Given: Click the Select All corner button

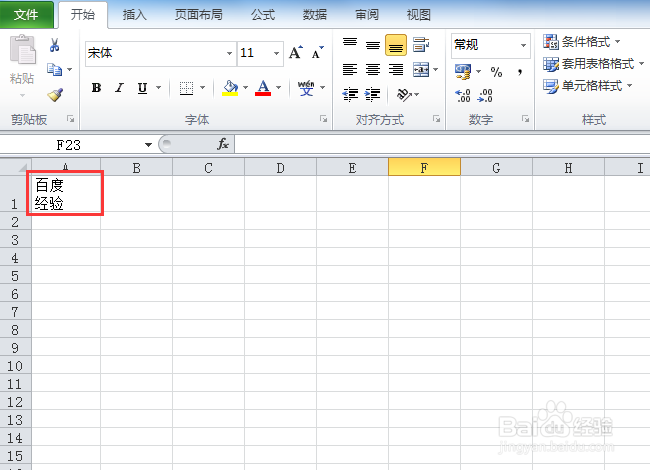Looking at the screenshot, I should point(16,167).
